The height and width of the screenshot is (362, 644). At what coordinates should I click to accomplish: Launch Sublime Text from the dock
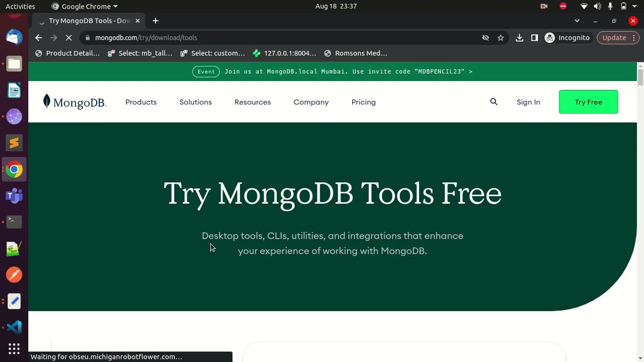click(x=14, y=143)
